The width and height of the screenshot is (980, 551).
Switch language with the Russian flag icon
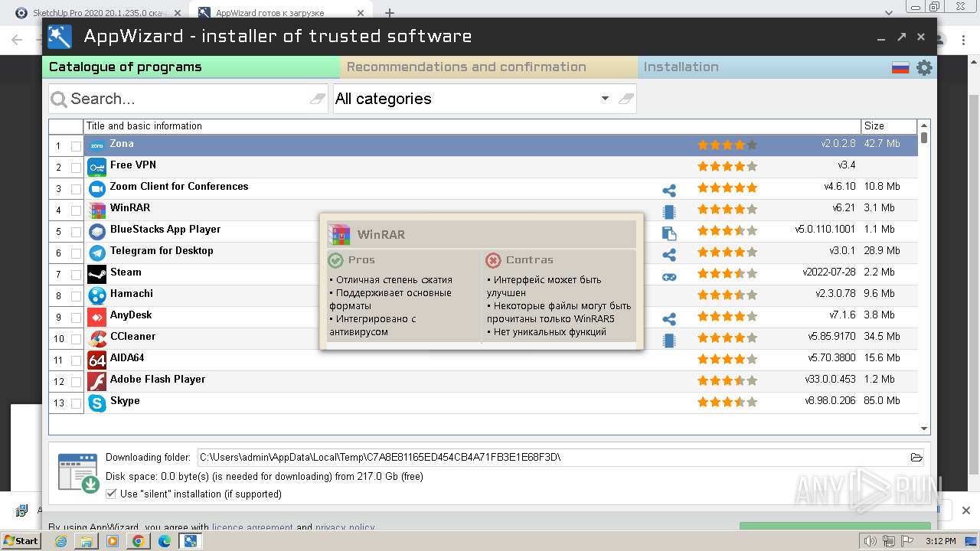click(900, 67)
